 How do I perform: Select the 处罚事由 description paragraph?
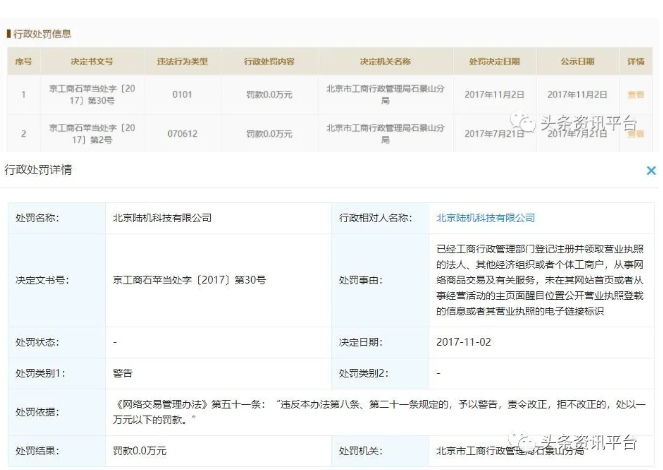(540, 280)
